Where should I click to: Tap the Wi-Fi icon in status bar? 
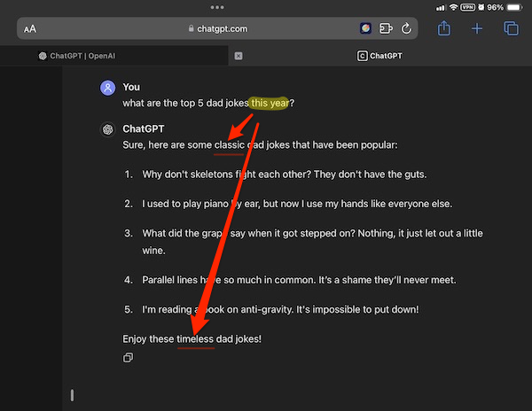pyautogui.click(x=454, y=7)
